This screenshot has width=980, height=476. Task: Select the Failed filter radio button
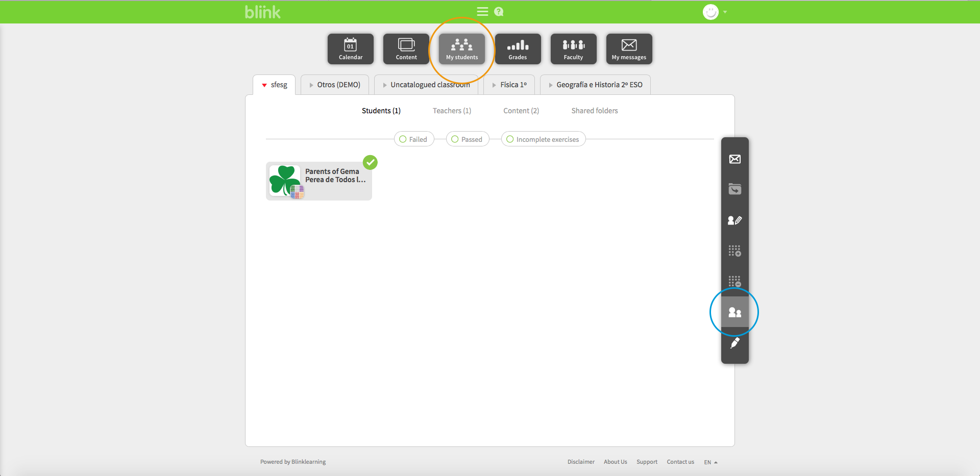click(x=403, y=139)
